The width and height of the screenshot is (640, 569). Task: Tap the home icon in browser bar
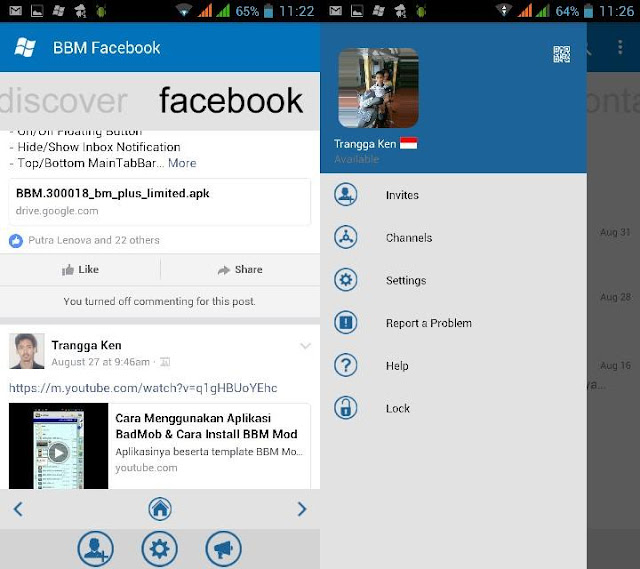tap(160, 509)
